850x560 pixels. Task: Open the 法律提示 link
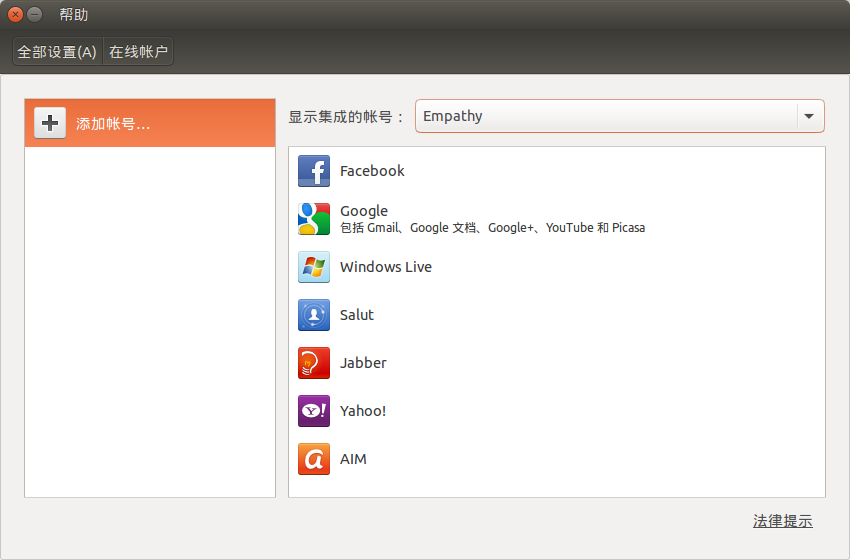(x=782, y=521)
